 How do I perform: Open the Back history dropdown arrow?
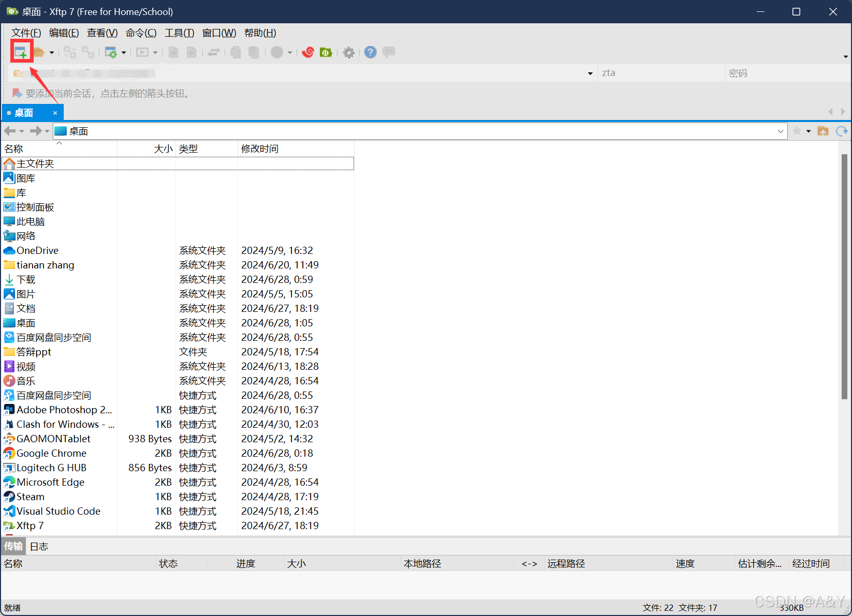22,131
